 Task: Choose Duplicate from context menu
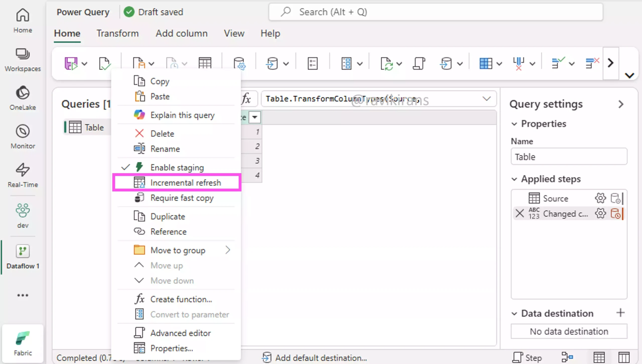point(177,216)
